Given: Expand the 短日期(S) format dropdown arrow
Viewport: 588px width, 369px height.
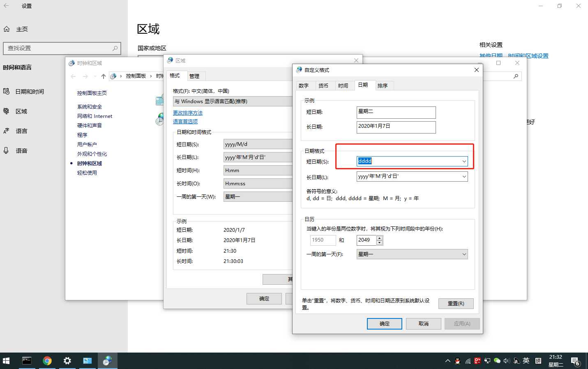Looking at the screenshot, I should pyautogui.click(x=464, y=161).
